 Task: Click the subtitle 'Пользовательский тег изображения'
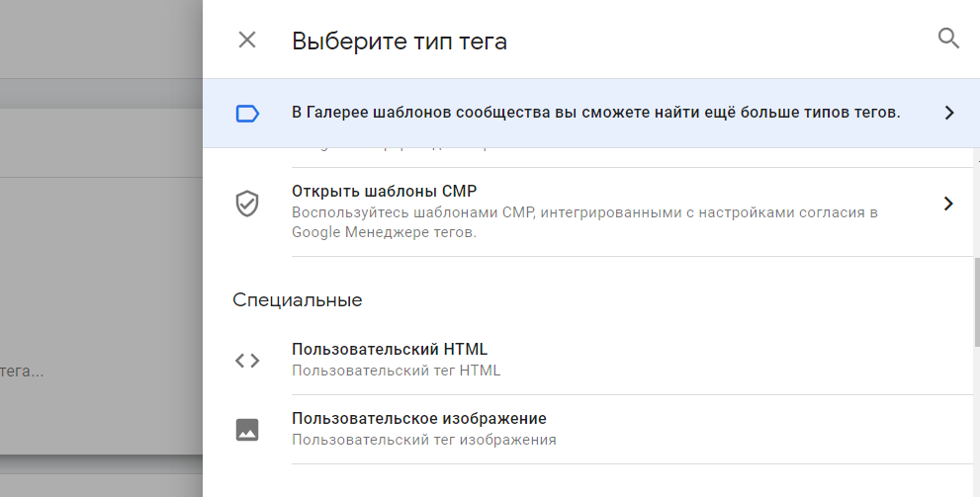click(424, 440)
